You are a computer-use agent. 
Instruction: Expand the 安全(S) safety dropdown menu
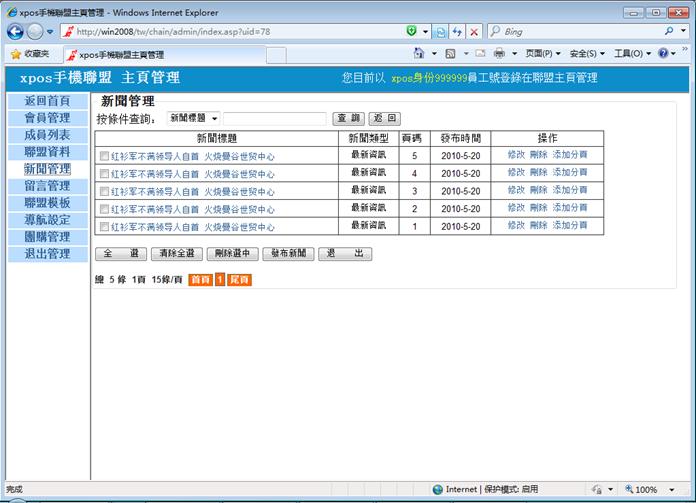coord(588,53)
